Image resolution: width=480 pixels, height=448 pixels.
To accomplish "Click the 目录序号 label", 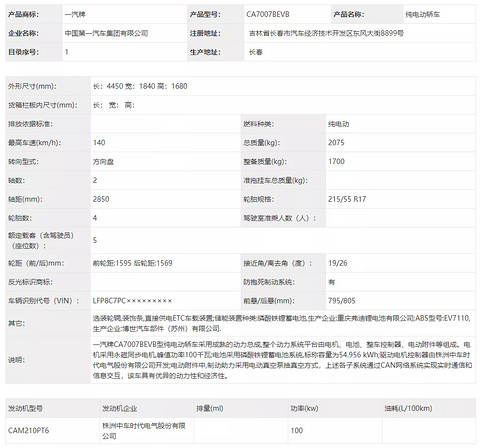I will click(x=23, y=52).
